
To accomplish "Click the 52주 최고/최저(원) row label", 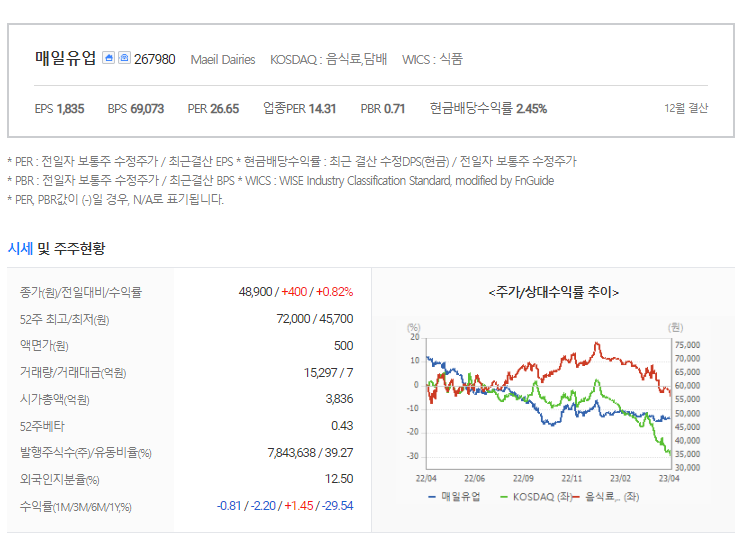I will [65, 319].
